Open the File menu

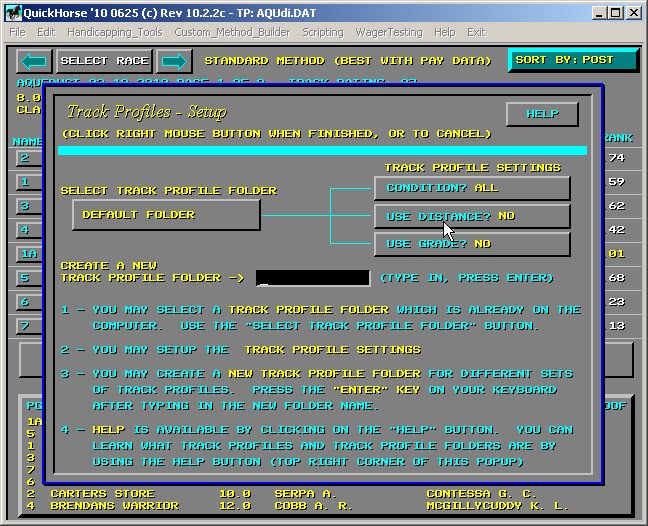18,32
